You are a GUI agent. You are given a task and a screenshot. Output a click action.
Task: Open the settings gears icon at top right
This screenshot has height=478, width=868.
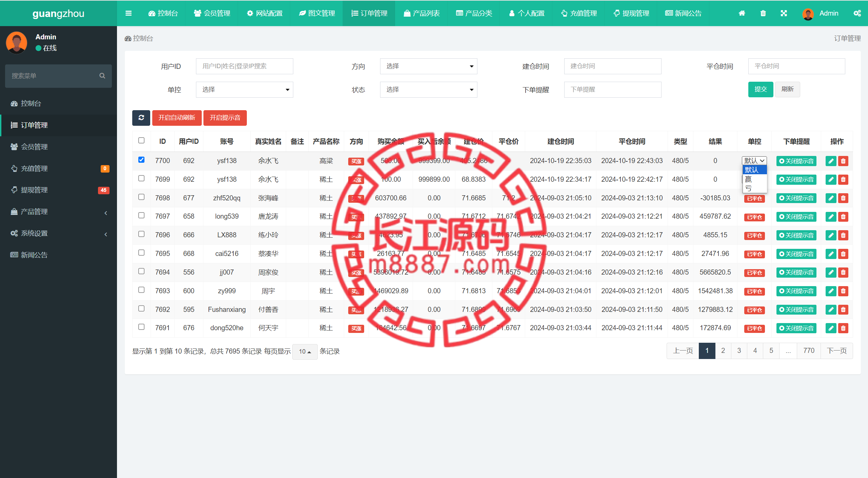(857, 13)
